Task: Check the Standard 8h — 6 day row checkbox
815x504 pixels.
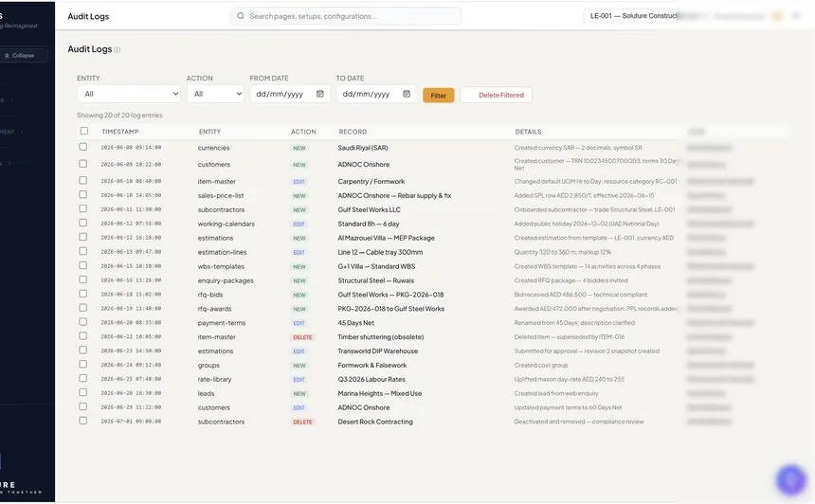Action: point(83,223)
